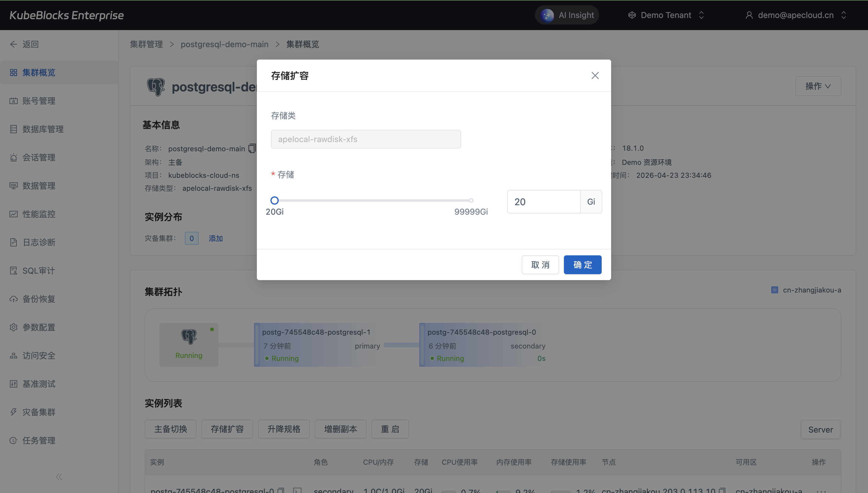The height and width of the screenshot is (493, 868).
Task: Close the 存储扩容 dialog with X
Action: tap(595, 75)
